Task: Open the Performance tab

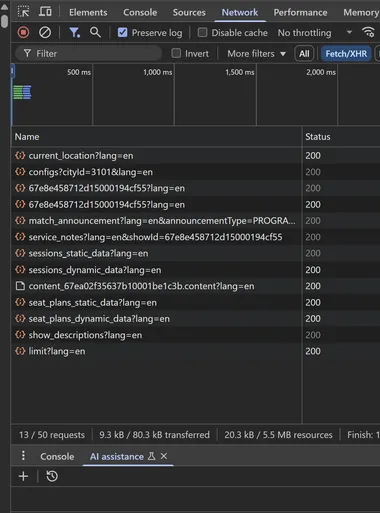Action: click(300, 12)
